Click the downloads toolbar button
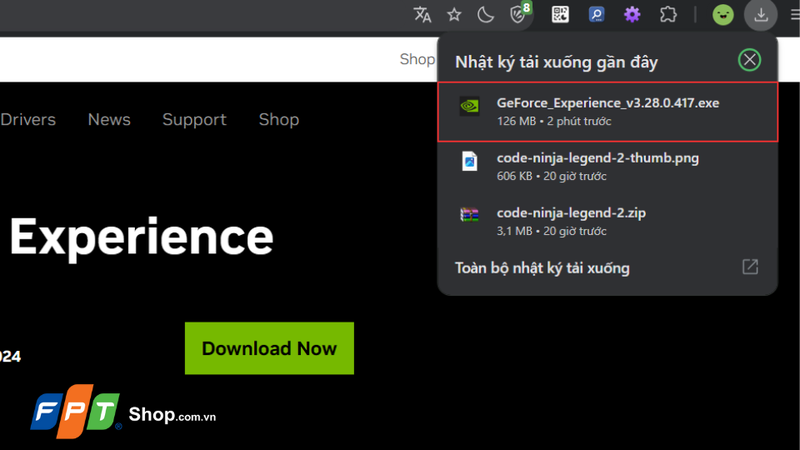Screen dimensions: 800x450 (x=760, y=15)
